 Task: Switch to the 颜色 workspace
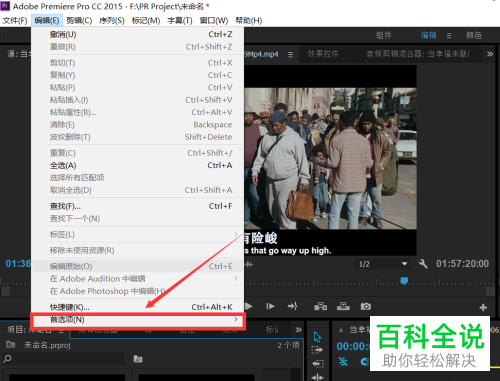474,35
